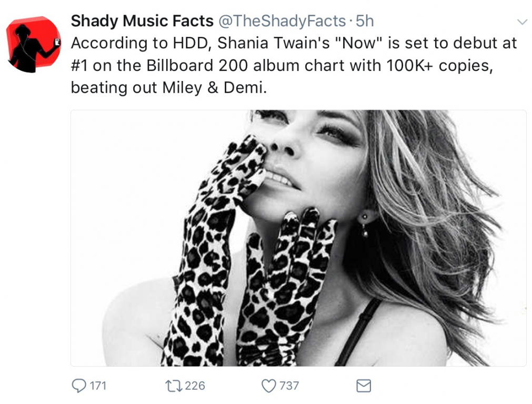This screenshot has width=532, height=404.
Task: Click the 737 likes count
Action: (289, 386)
